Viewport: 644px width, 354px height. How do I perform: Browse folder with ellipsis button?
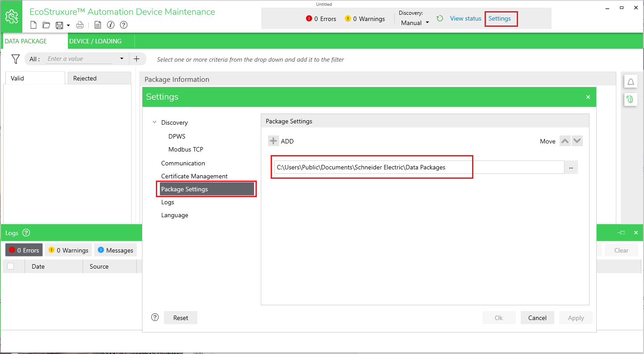[x=571, y=167]
